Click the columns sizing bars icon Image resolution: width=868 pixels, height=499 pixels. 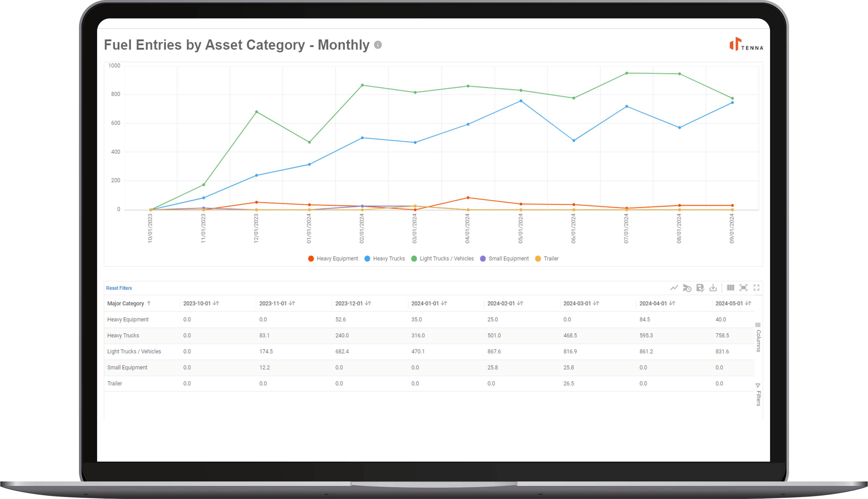[731, 287]
